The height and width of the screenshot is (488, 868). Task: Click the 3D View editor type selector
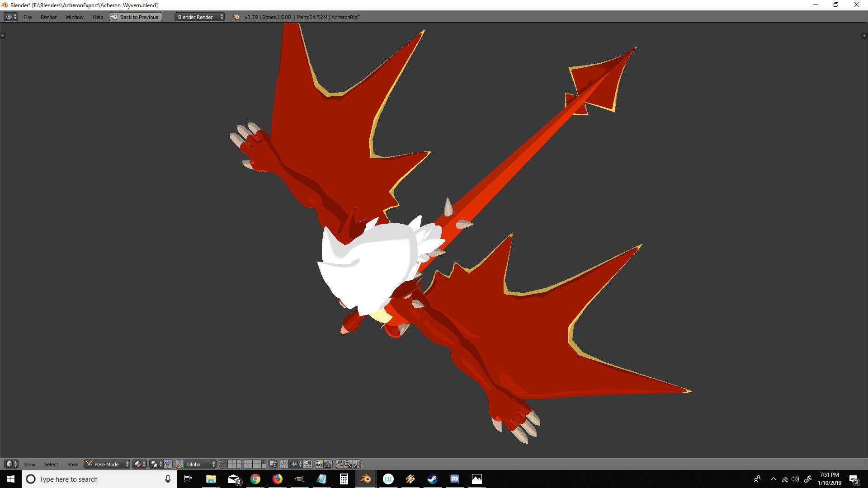[x=11, y=464]
